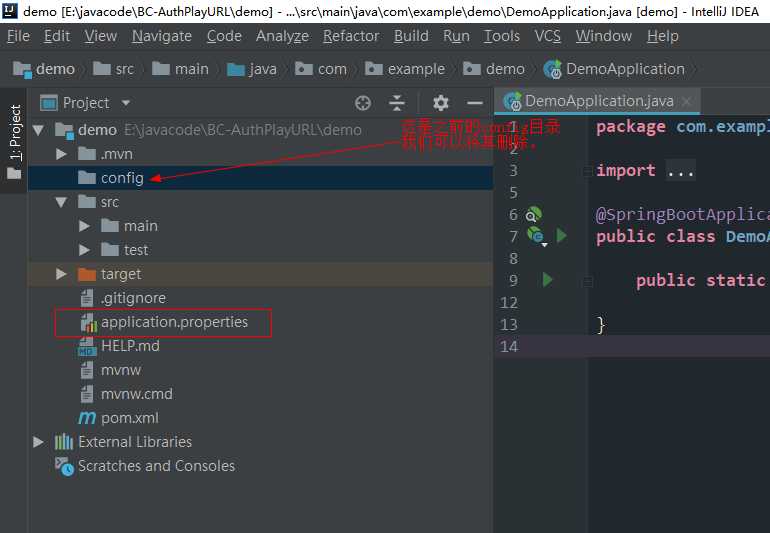The image size is (770, 533).
Task: Click java in the navigation bar
Action: point(252,69)
